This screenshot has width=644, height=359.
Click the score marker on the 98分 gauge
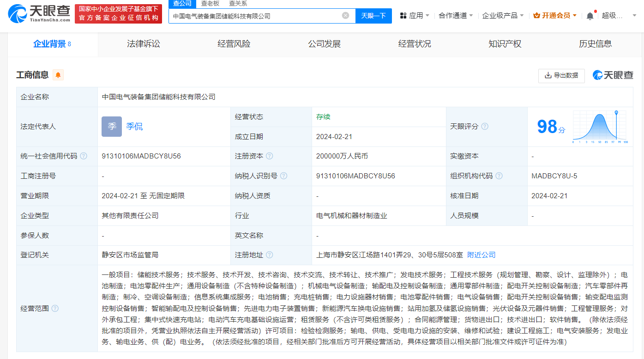[x=616, y=112]
